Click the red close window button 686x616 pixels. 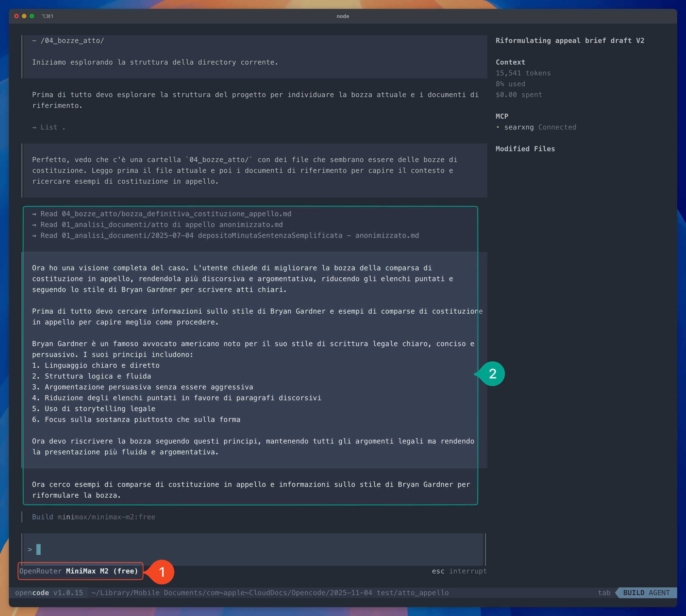(x=16, y=16)
